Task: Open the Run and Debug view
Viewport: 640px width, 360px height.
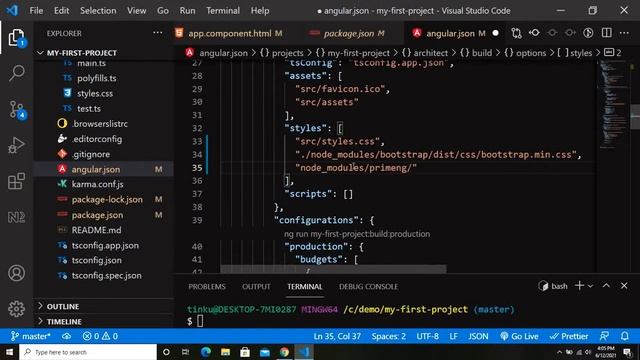Action: point(16,145)
